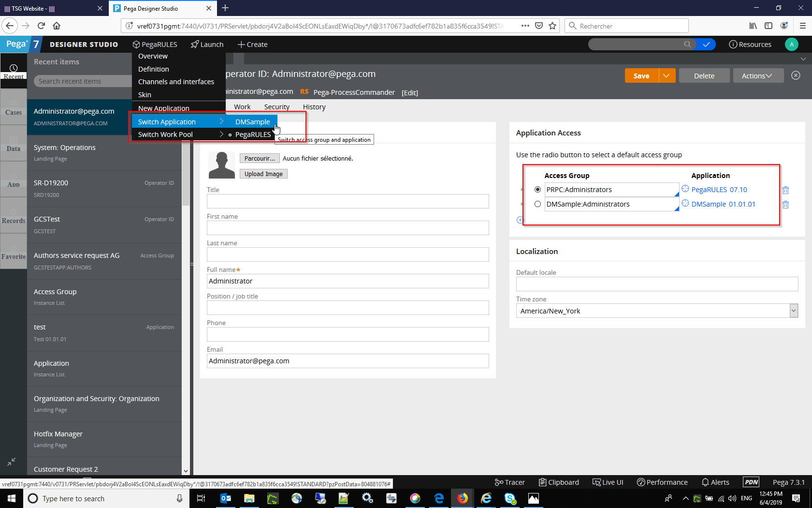Select Skin from the application menu
This screenshot has width=812, height=508.
click(x=145, y=95)
